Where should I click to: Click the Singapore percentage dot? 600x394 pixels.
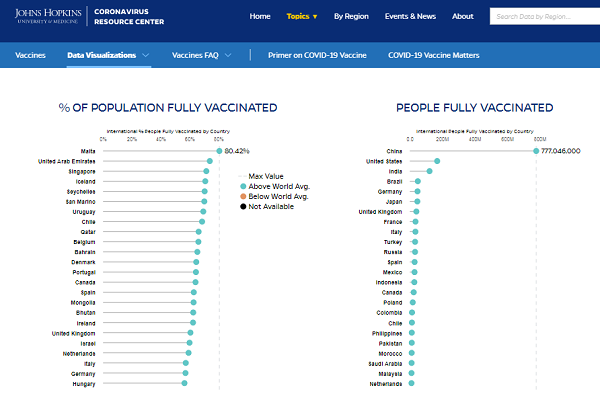(x=206, y=171)
